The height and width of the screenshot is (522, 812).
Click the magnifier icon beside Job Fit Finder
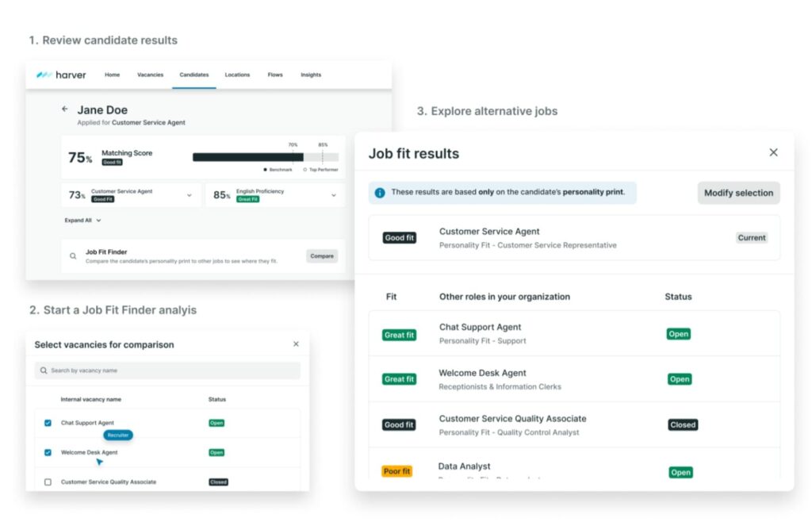[73, 256]
